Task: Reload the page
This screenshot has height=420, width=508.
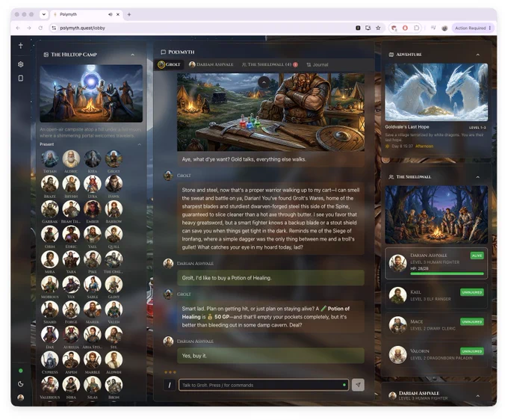Action: (40, 28)
